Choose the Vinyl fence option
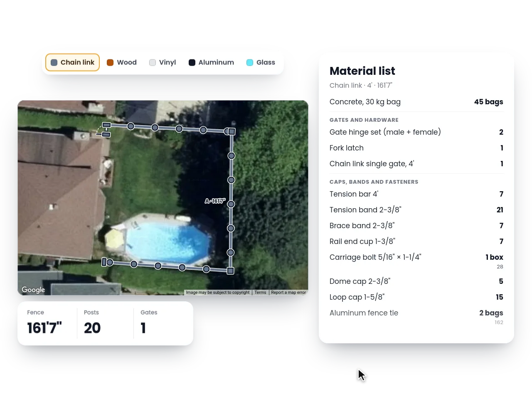Image resolution: width=532 pixels, height=399 pixels. [163, 62]
